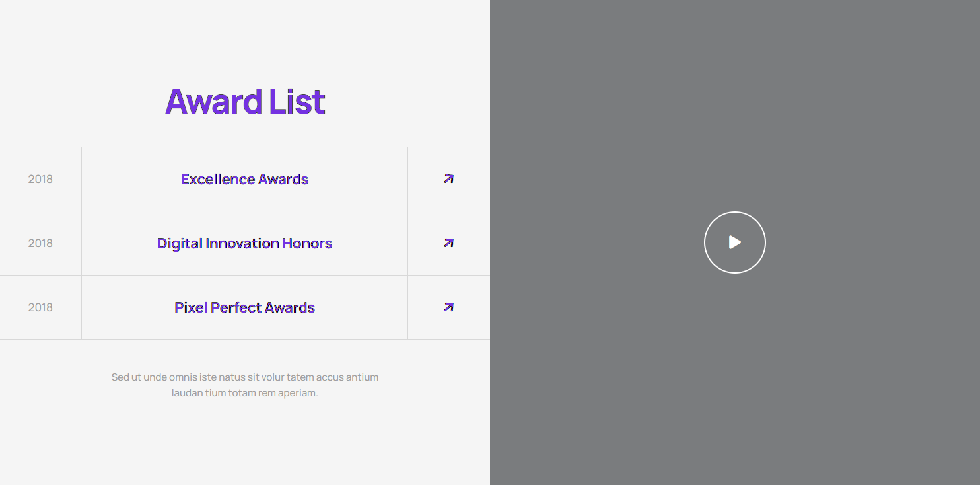Open the Pixel Perfect Awards link
Viewport: 980px width, 485px height.
tap(244, 307)
